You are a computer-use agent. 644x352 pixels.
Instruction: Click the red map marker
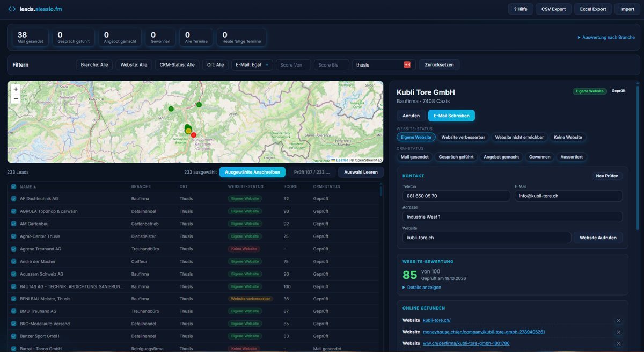(x=194, y=135)
